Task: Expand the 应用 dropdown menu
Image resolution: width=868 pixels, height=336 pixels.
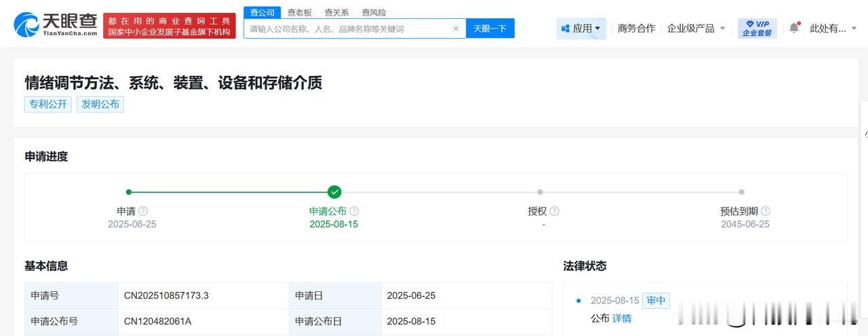Action: click(x=581, y=28)
